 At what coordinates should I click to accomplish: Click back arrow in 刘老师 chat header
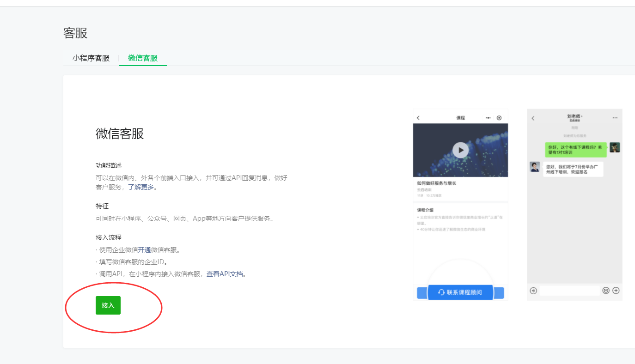[x=533, y=118]
